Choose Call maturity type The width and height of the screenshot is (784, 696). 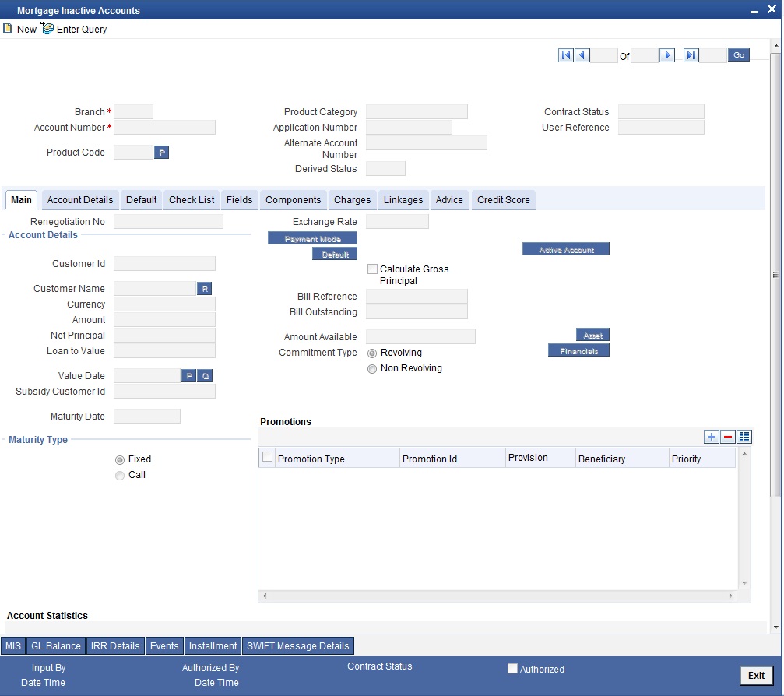click(x=120, y=476)
